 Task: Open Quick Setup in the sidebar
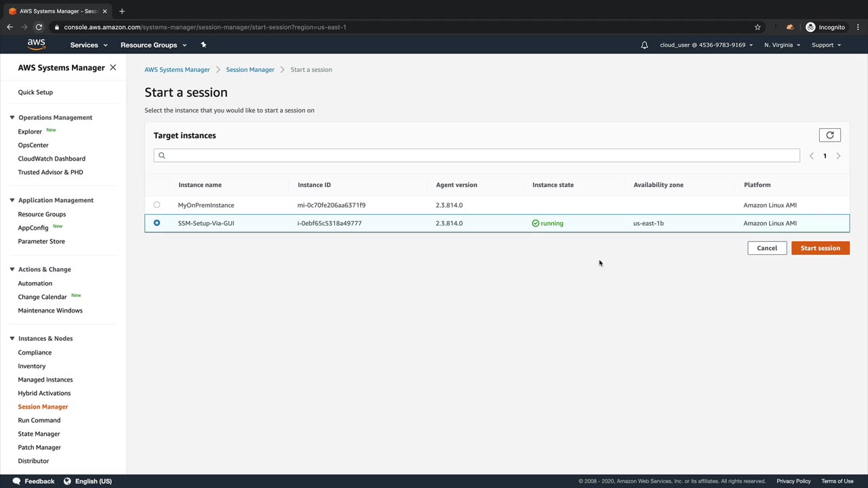tap(35, 92)
